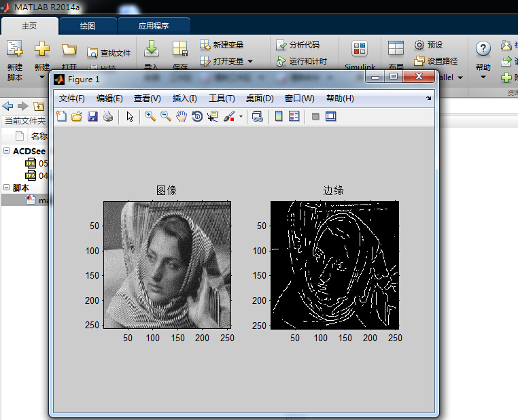The width and height of the screenshot is (518, 420).
Task: Open 插入(I) menu in Figure 1
Action: click(185, 99)
